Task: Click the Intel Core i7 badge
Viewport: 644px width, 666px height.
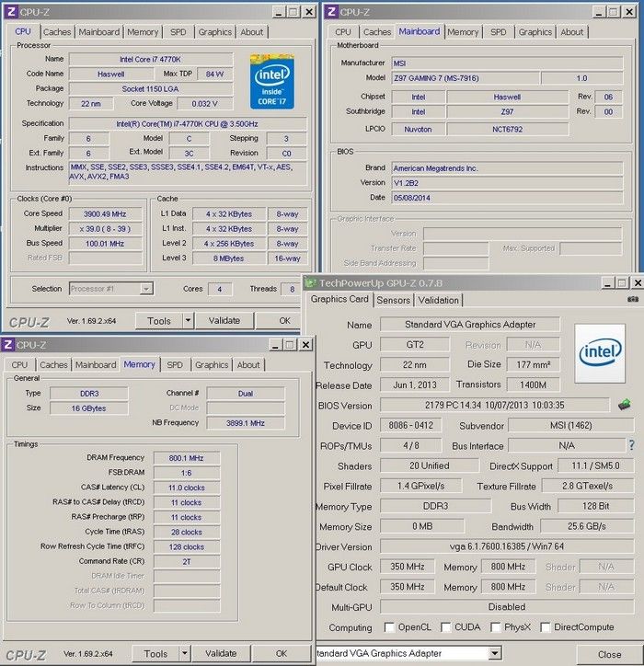Action: [x=272, y=82]
